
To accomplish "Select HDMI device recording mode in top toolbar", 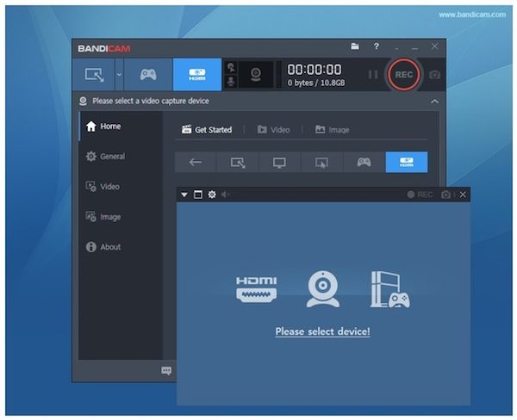I will pyautogui.click(x=197, y=75).
